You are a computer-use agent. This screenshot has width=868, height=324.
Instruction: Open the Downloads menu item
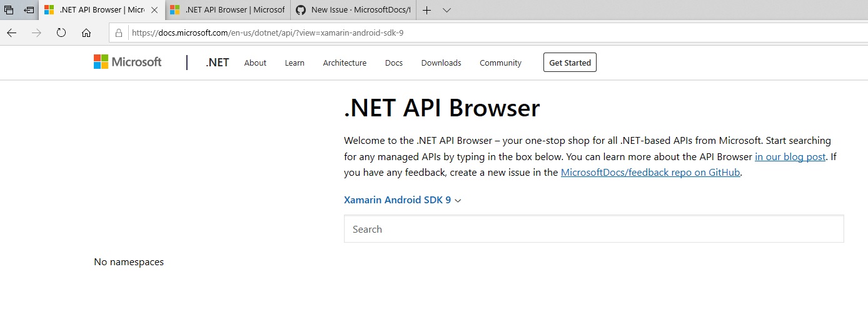tap(441, 63)
